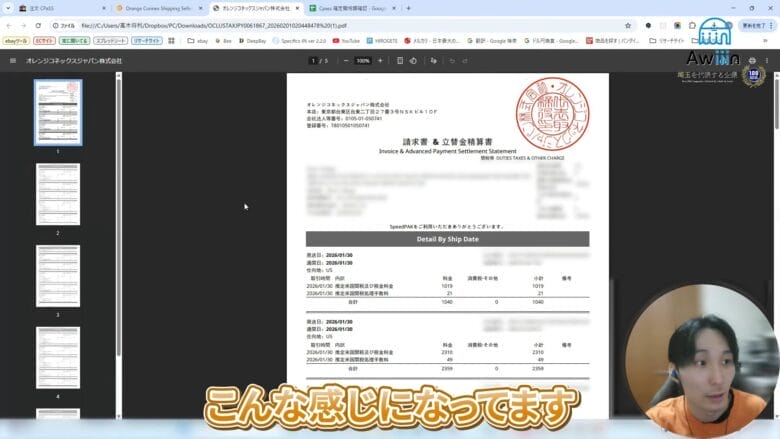Open the HIROGETE bookmark
Viewport: 780px width, 439px height.
click(x=382, y=41)
